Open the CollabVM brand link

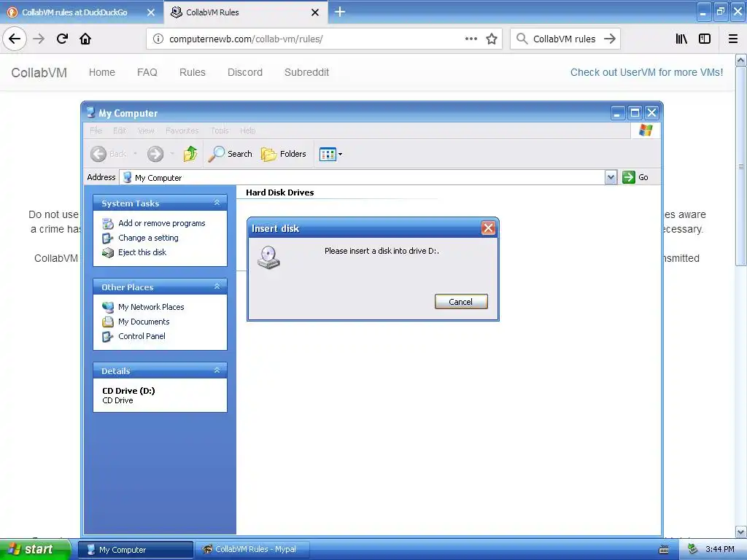(39, 72)
